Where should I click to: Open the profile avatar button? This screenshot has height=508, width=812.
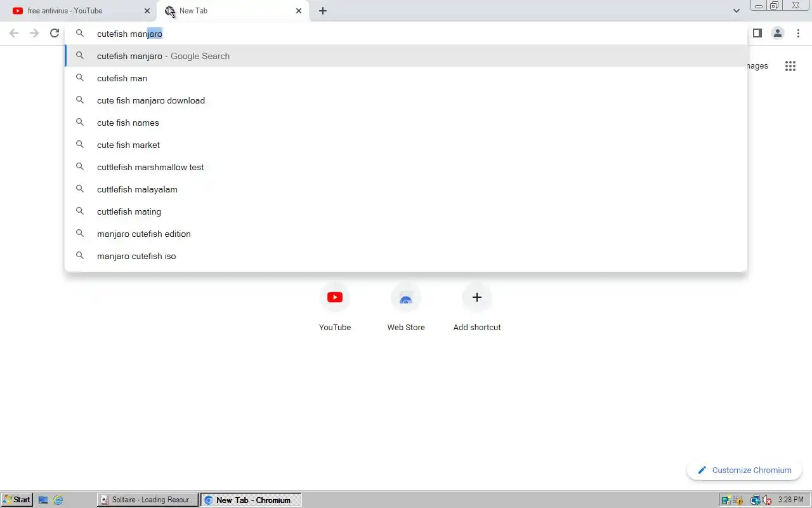[778, 33]
